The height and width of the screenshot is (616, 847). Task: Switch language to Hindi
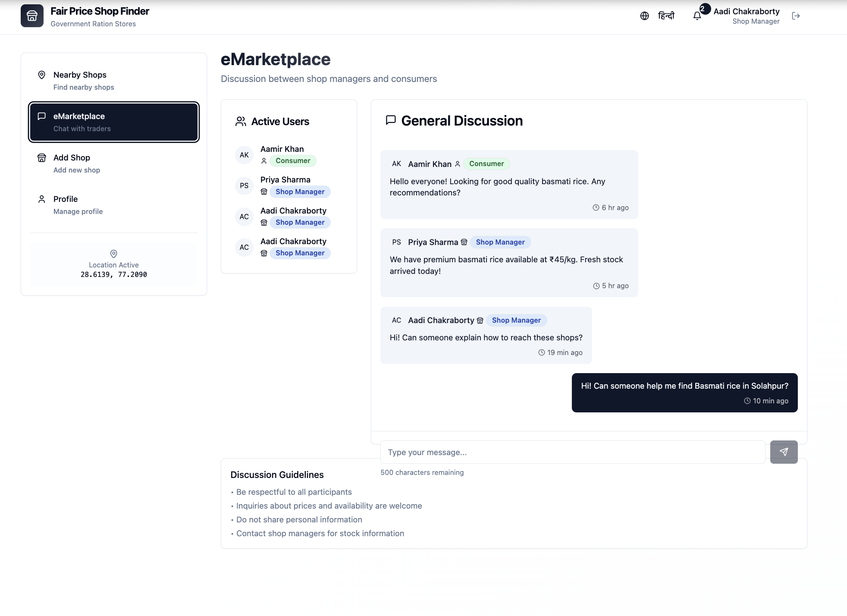click(x=666, y=16)
